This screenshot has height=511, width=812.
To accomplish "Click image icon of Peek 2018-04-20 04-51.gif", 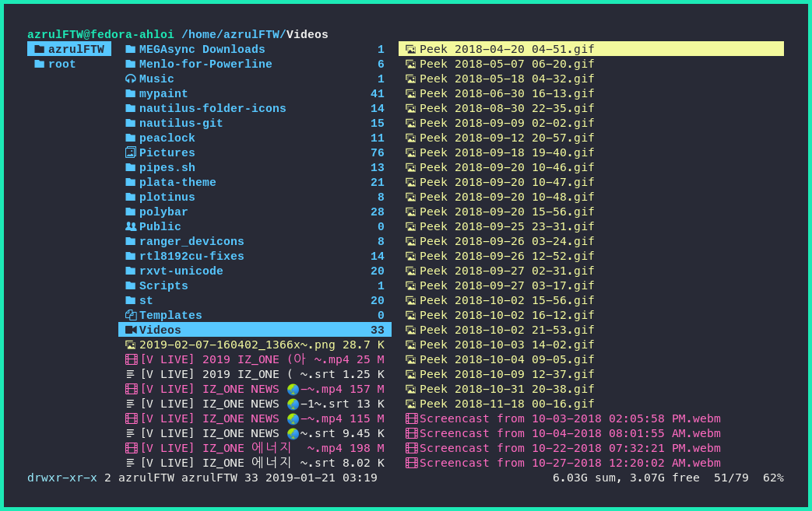I will (x=410, y=49).
